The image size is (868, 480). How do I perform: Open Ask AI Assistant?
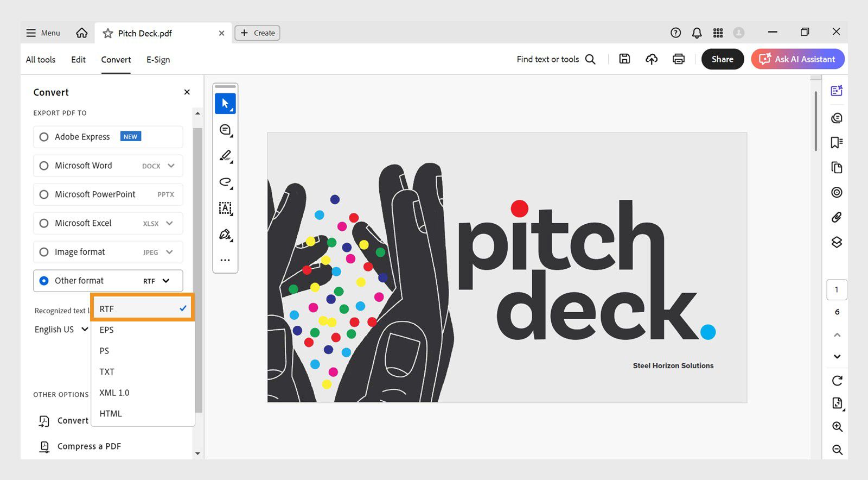point(797,59)
